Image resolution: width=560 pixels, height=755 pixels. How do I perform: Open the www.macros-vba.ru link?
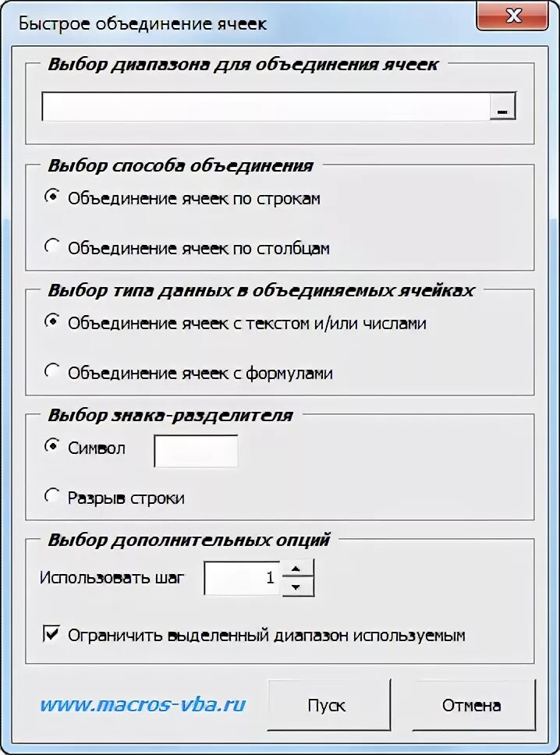click(143, 705)
